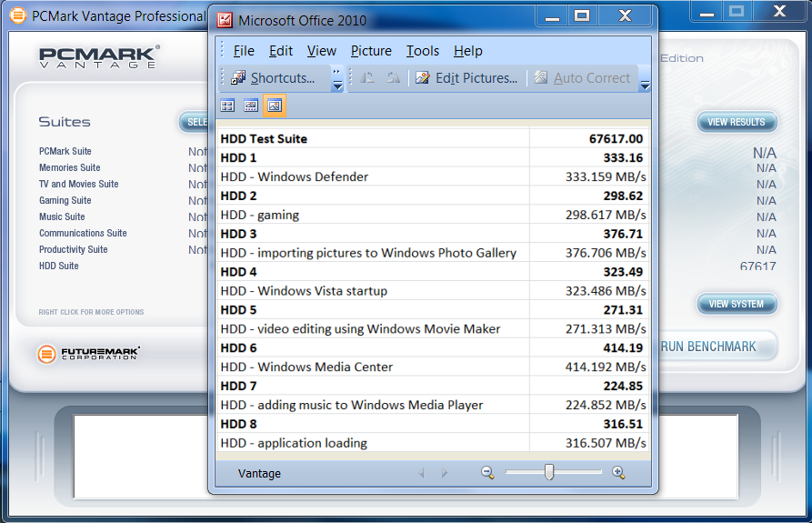Click the Rotate Right icon

(393, 78)
